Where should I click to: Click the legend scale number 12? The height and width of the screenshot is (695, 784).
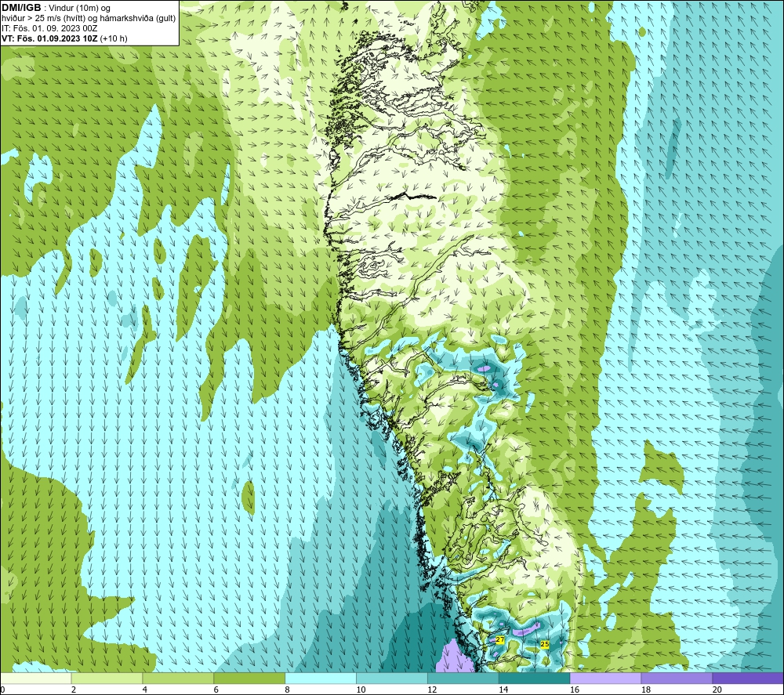(432, 690)
